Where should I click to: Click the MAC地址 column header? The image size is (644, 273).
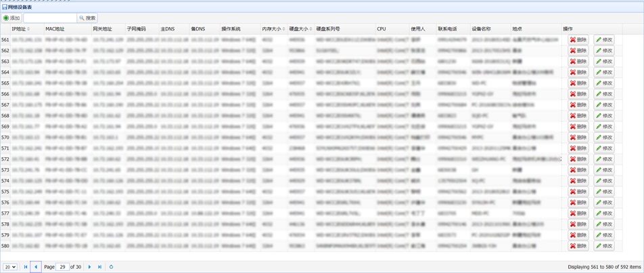pyautogui.click(x=68, y=29)
